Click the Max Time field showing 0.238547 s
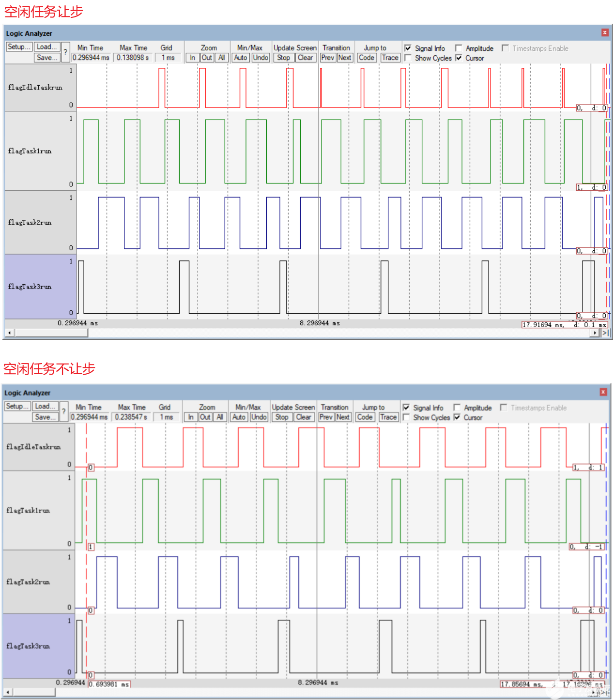Image resolution: width=613 pixels, height=700 pixels. click(132, 417)
